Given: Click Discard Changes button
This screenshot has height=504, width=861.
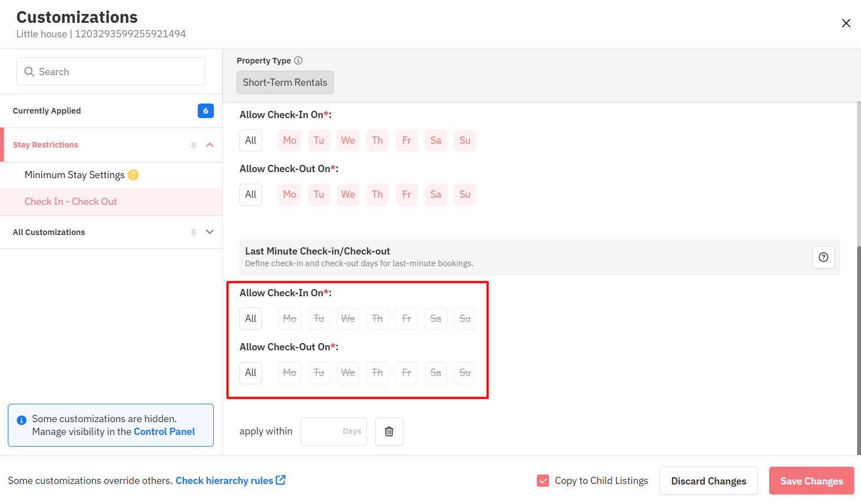Looking at the screenshot, I should click(x=708, y=481).
